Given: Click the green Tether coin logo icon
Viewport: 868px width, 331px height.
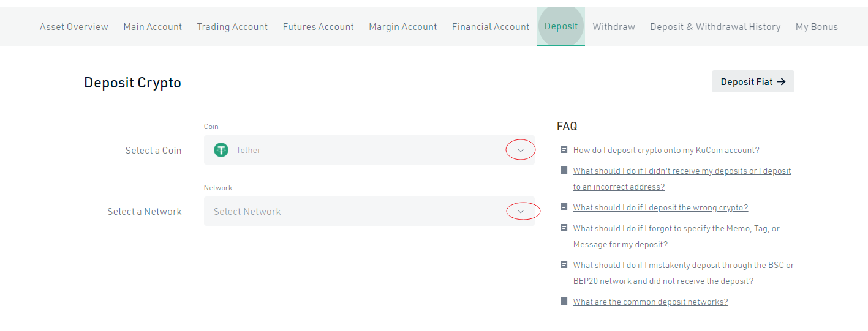Looking at the screenshot, I should pos(221,150).
